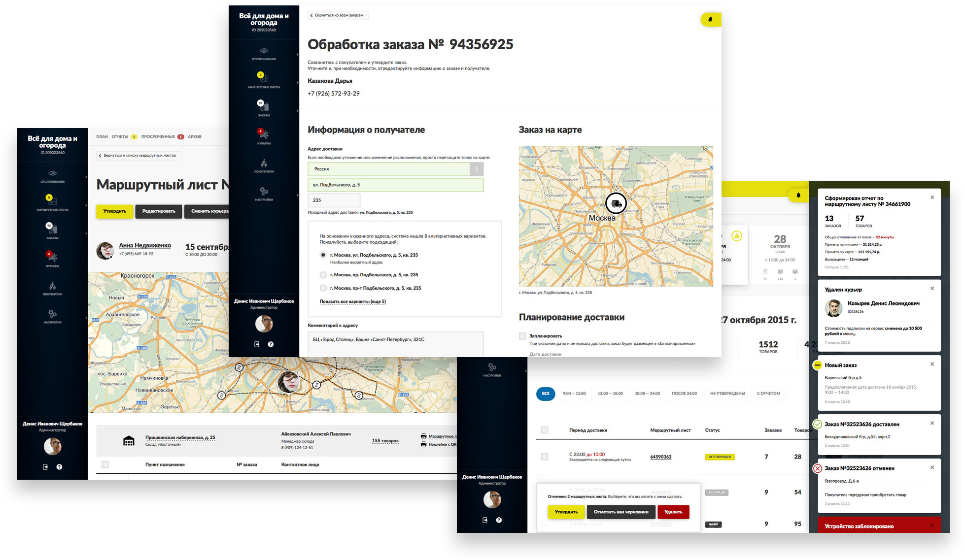Click help icon in right dashboard sidebar
Screen dimensions: 965x560
click(499, 520)
